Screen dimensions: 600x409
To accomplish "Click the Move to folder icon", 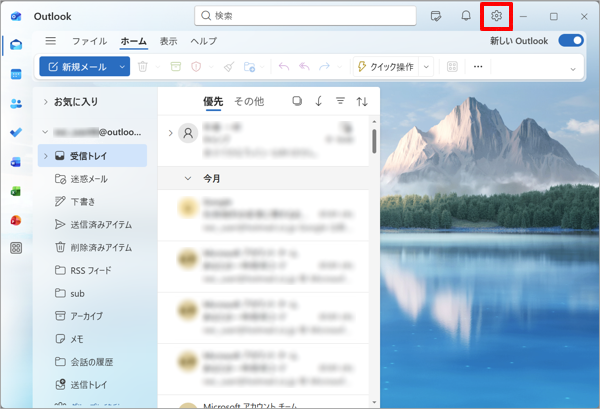I will [249, 67].
